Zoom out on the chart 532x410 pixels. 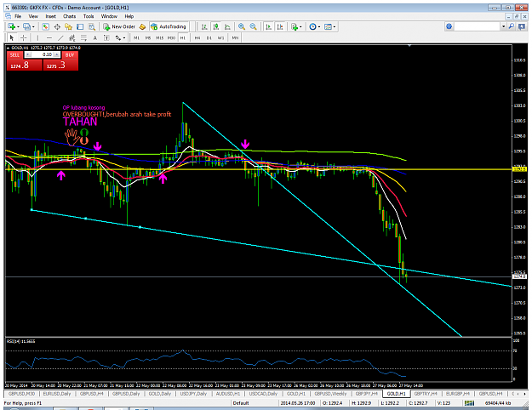253,26
